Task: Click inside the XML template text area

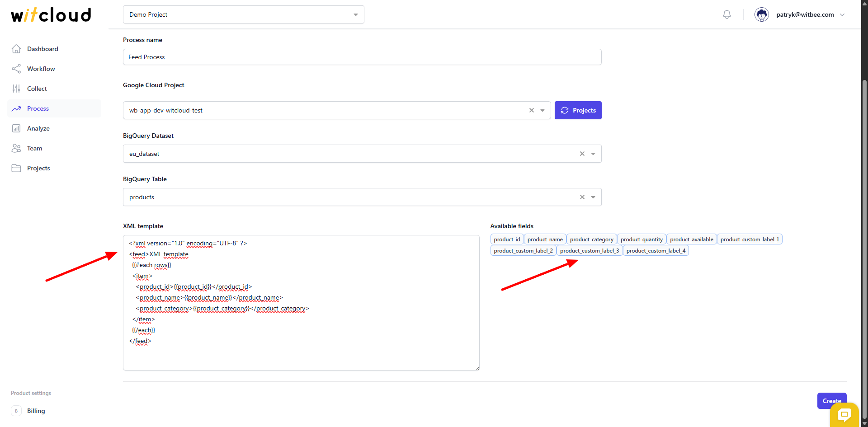Action: click(x=301, y=303)
